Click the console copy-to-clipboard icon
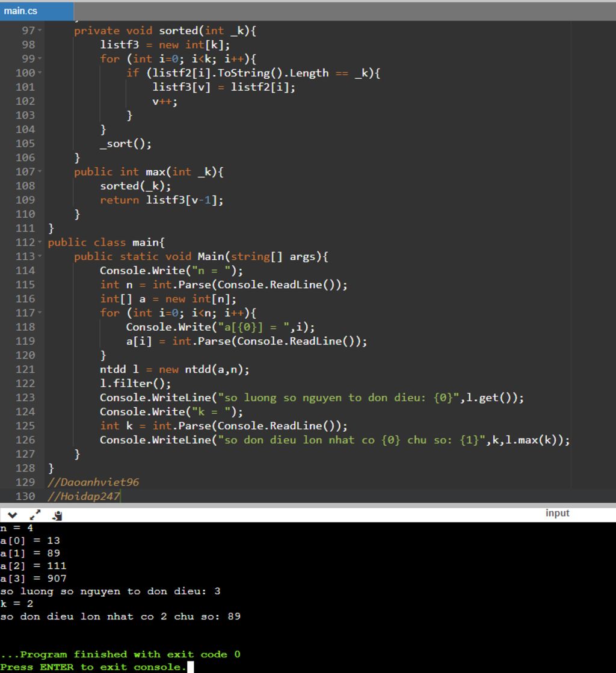The image size is (616, 673). (x=58, y=515)
